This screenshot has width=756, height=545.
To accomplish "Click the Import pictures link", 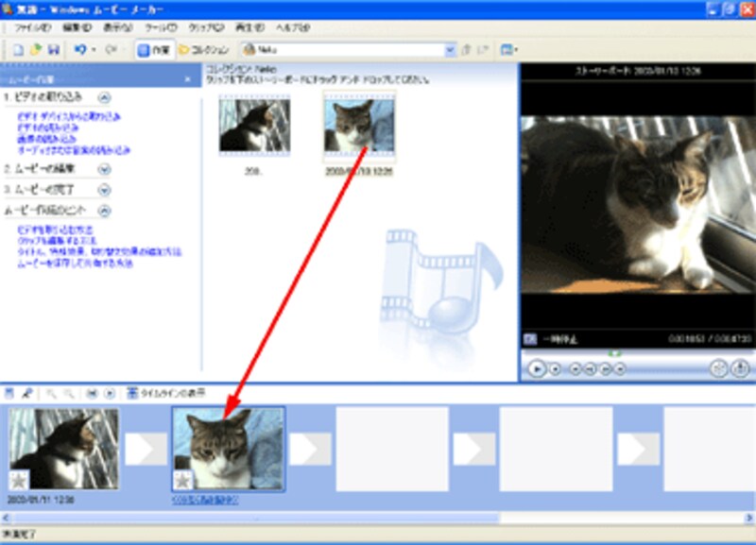I will pos(46,139).
